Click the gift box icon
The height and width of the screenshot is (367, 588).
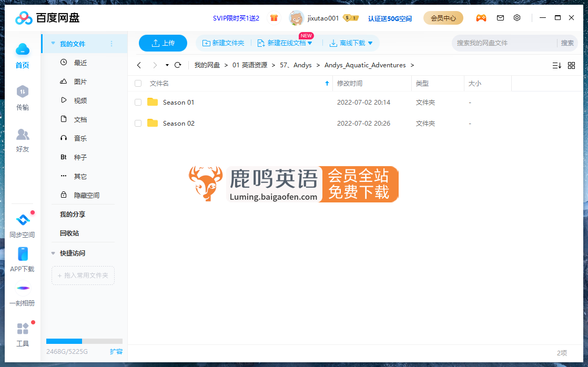click(274, 18)
